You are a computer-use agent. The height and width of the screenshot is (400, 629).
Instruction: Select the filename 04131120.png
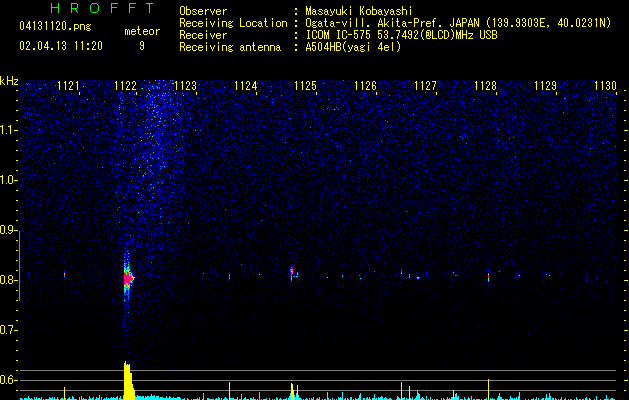[x=55, y=26]
